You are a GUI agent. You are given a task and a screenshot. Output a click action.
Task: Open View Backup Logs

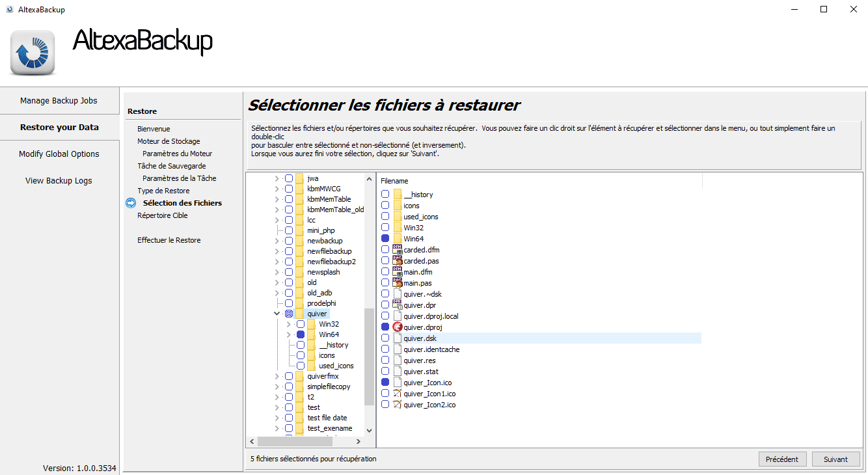click(x=59, y=181)
